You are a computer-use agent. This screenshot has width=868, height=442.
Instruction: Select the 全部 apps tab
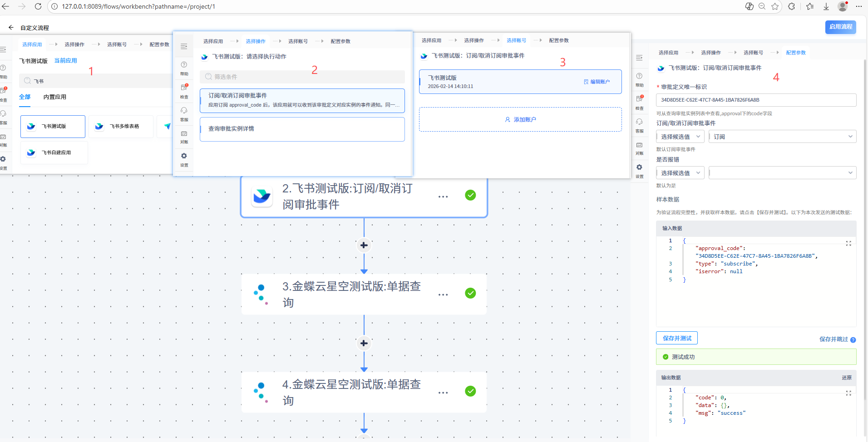point(25,97)
